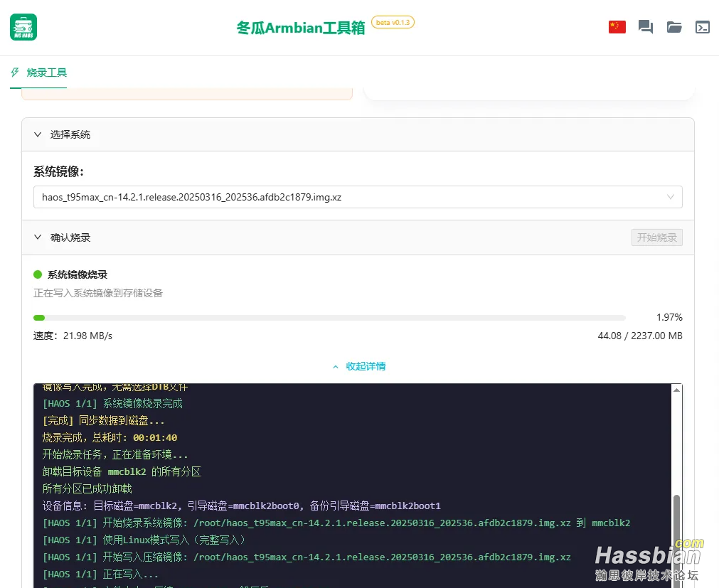Open the chat feedback icon
Image resolution: width=719 pixels, height=588 pixels.
coord(645,27)
